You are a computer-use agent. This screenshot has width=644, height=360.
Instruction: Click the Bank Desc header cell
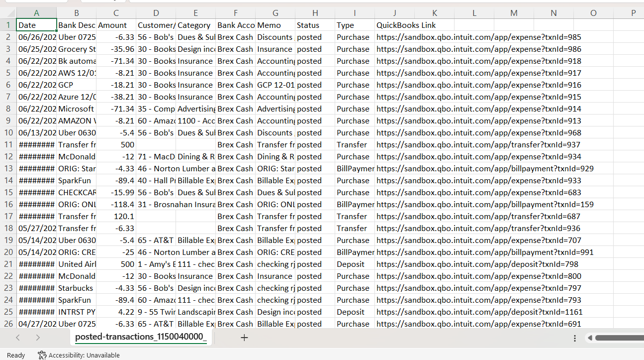pos(76,25)
